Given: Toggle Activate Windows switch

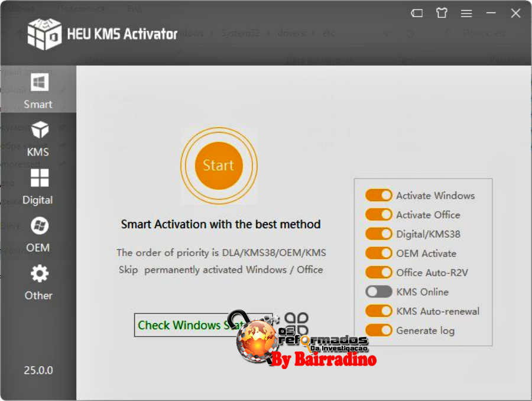Looking at the screenshot, I should (379, 195).
